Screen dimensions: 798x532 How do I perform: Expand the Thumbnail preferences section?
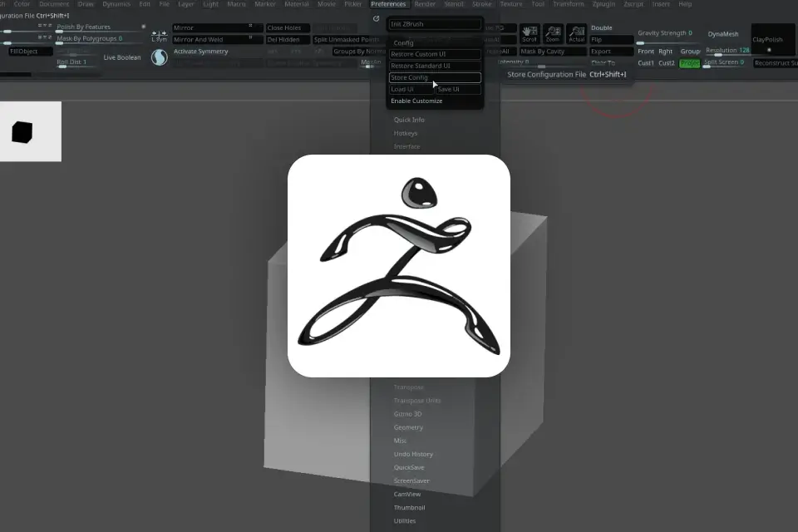pyautogui.click(x=409, y=508)
